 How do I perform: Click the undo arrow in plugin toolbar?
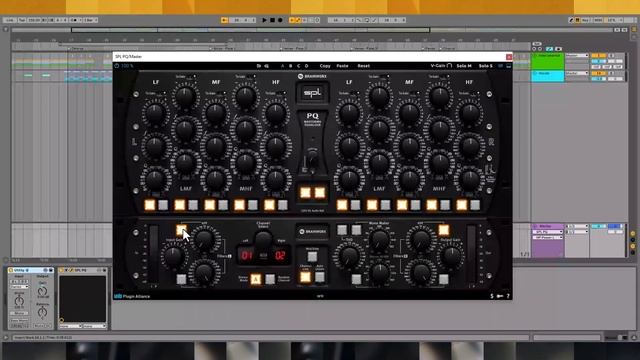pyautogui.click(x=258, y=66)
